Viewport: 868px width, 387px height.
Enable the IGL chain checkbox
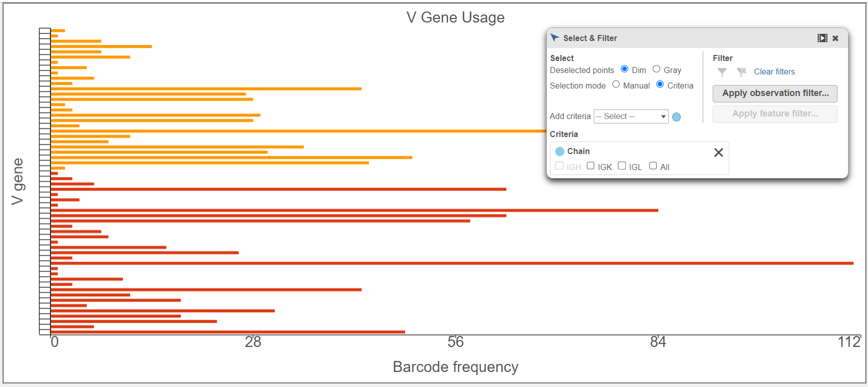point(622,166)
